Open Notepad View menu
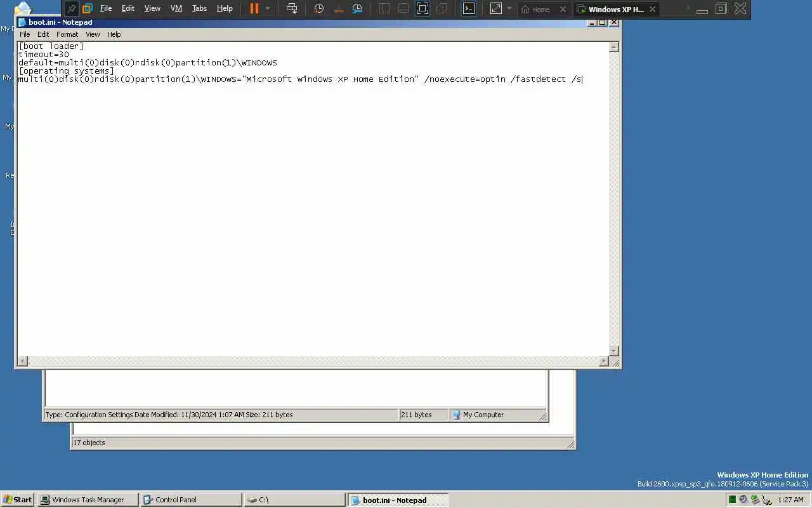Screen dimensions: 812x508 pos(93,34)
